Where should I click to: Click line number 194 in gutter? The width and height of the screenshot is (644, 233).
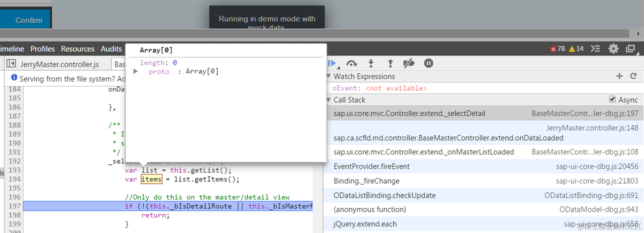tap(14, 179)
